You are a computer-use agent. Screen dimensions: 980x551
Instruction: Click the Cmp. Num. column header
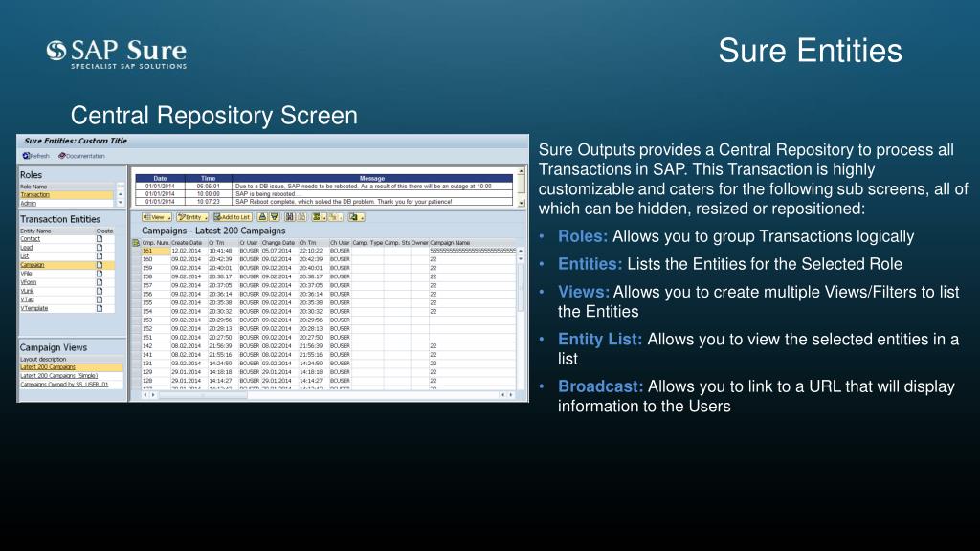click(x=155, y=243)
